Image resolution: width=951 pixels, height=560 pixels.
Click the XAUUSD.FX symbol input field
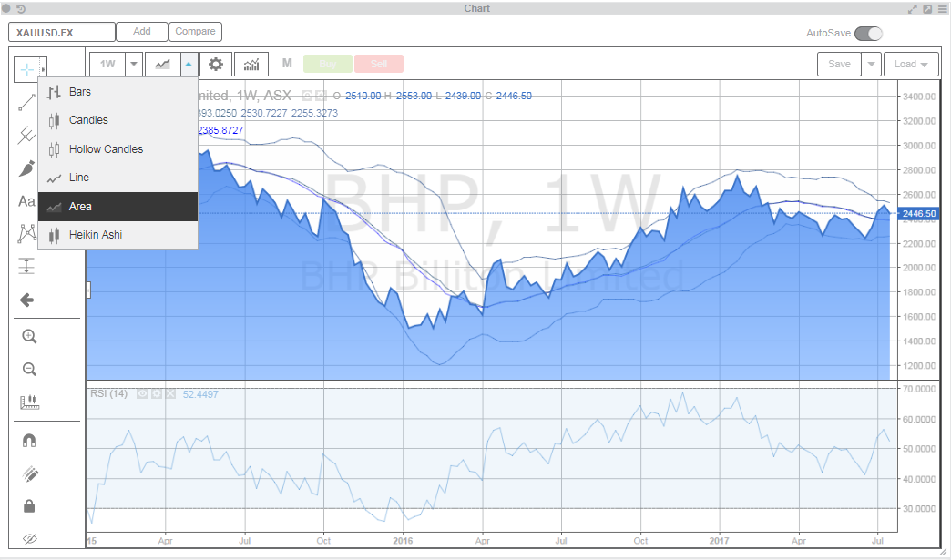click(62, 32)
